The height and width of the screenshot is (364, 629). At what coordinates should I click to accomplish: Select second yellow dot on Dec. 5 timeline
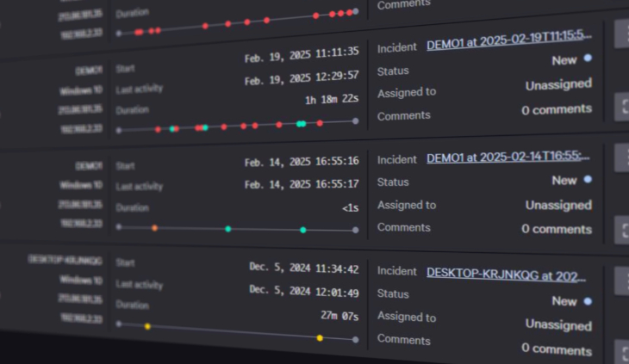click(x=320, y=338)
